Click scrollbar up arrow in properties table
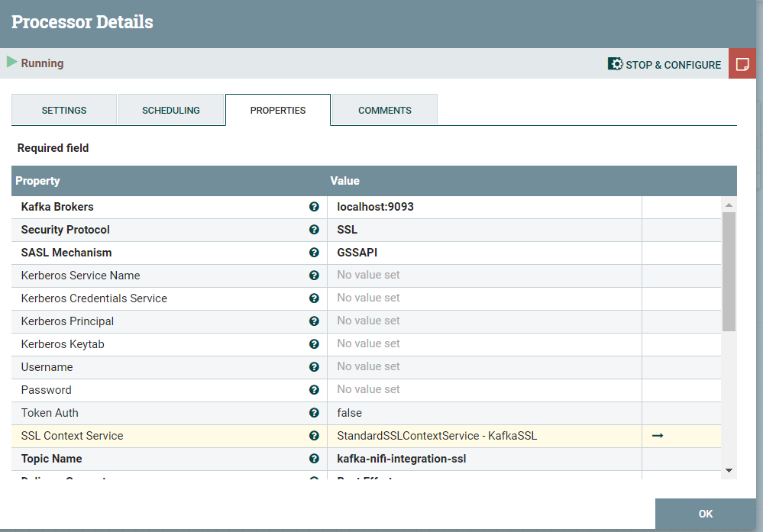The image size is (763, 532). [x=729, y=205]
